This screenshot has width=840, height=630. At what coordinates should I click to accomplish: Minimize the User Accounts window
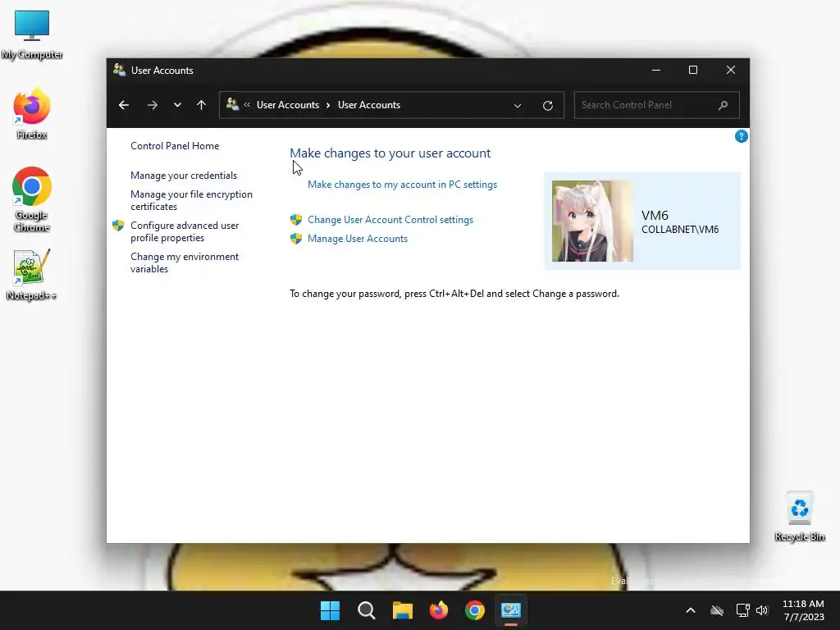tap(656, 71)
